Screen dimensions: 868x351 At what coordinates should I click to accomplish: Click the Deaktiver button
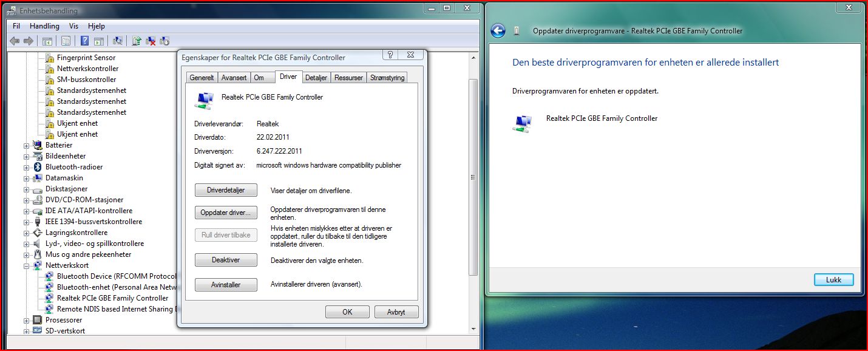(x=226, y=260)
